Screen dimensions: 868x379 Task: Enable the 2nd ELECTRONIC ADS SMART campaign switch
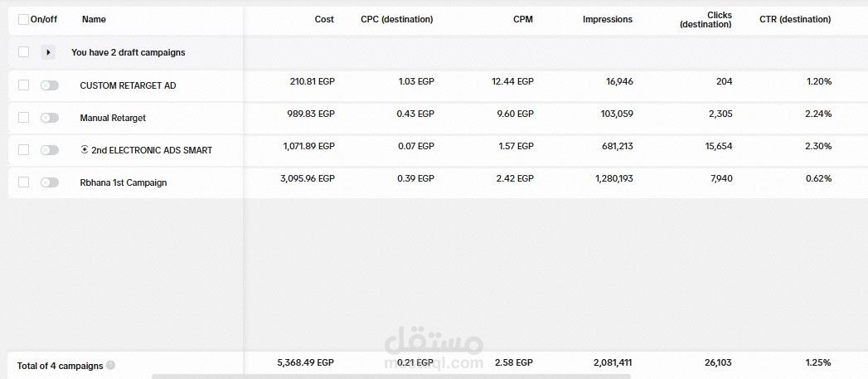(49, 149)
